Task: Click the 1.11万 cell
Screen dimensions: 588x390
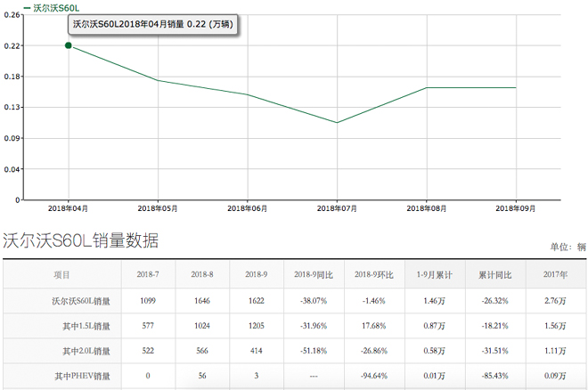Action: (x=555, y=351)
